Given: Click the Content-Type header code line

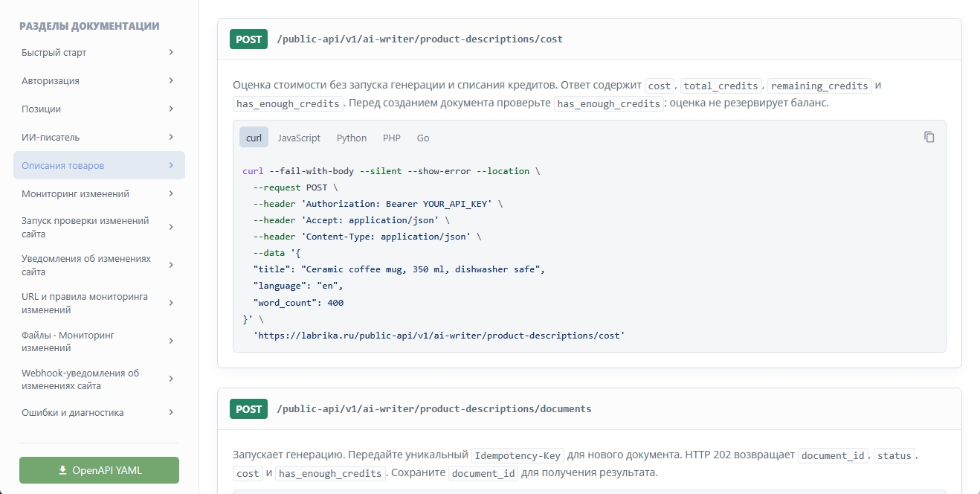Looking at the screenshot, I should tap(368, 237).
